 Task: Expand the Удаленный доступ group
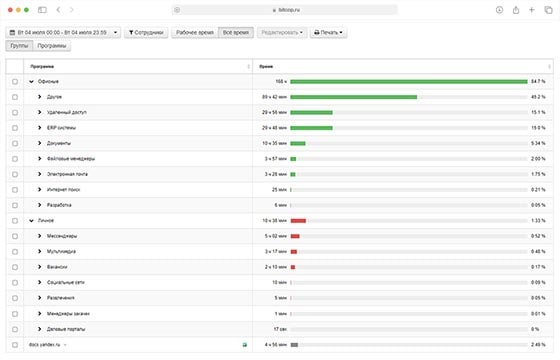40,112
